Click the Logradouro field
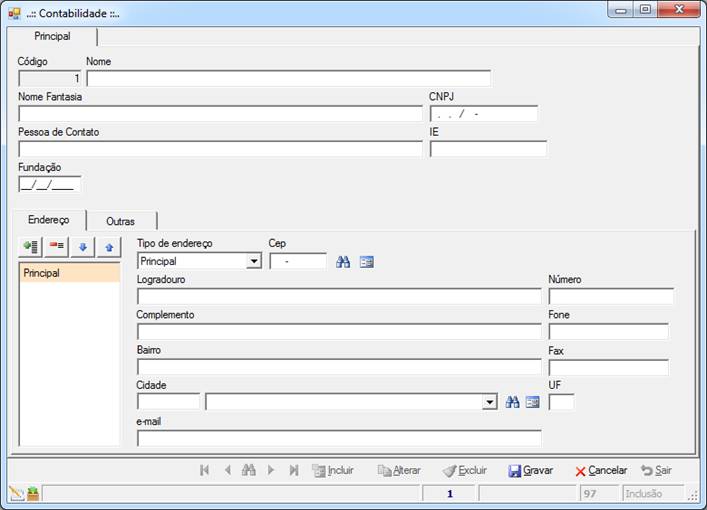Viewport: 707px width, 510px height. pos(339,296)
